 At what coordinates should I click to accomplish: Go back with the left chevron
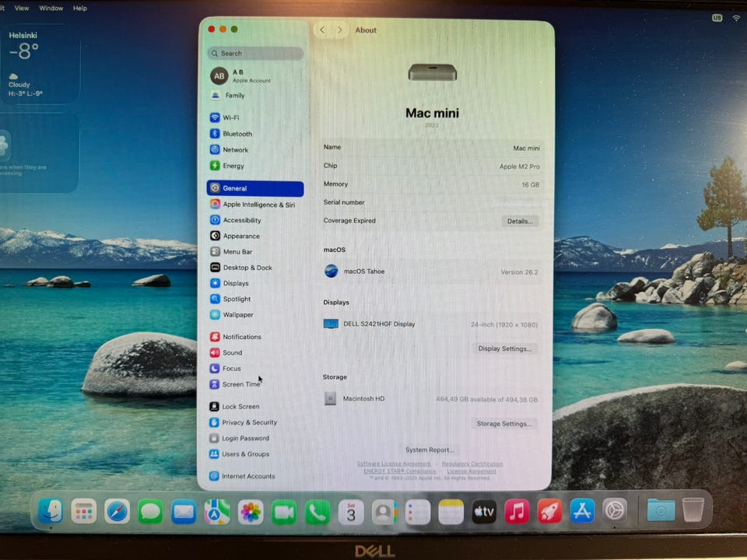(x=322, y=30)
